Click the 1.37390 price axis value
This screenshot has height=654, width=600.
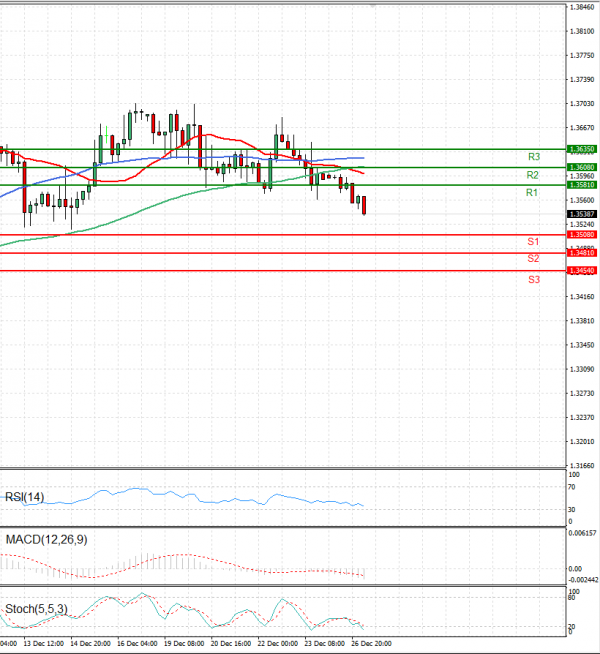582,79
